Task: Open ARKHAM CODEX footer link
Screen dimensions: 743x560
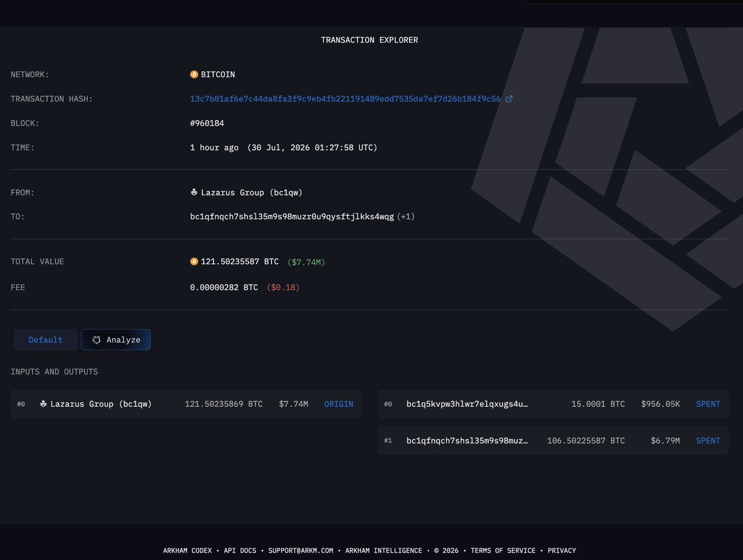Action: tap(188, 550)
